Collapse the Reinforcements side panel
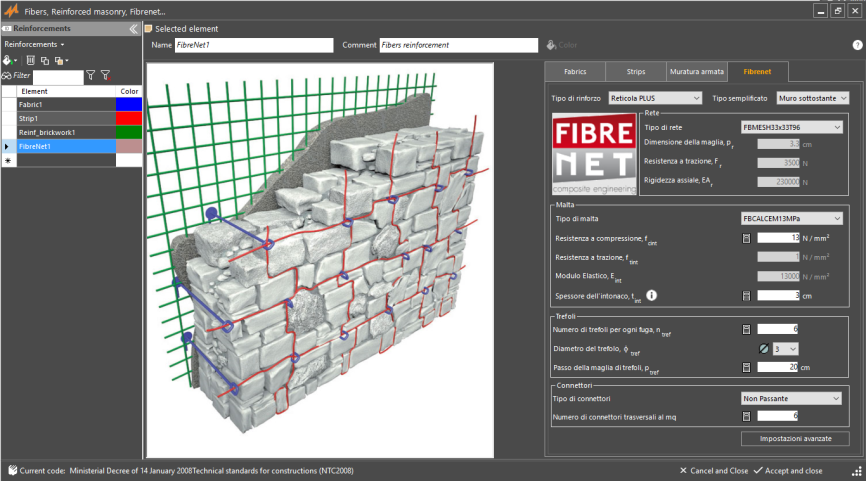Image resolution: width=866 pixels, height=481 pixels. pyautogui.click(x=133, y=29)
